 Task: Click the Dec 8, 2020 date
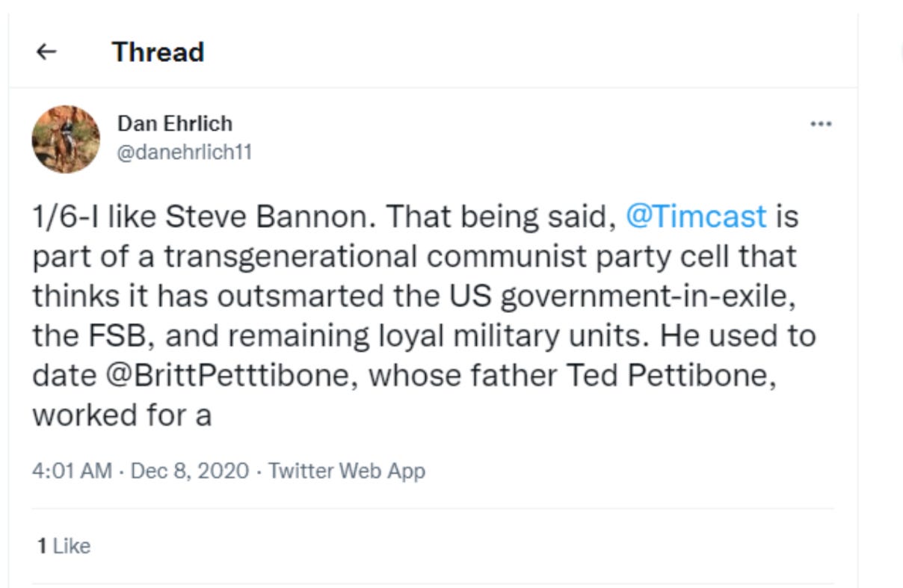[x=189, y=471]
